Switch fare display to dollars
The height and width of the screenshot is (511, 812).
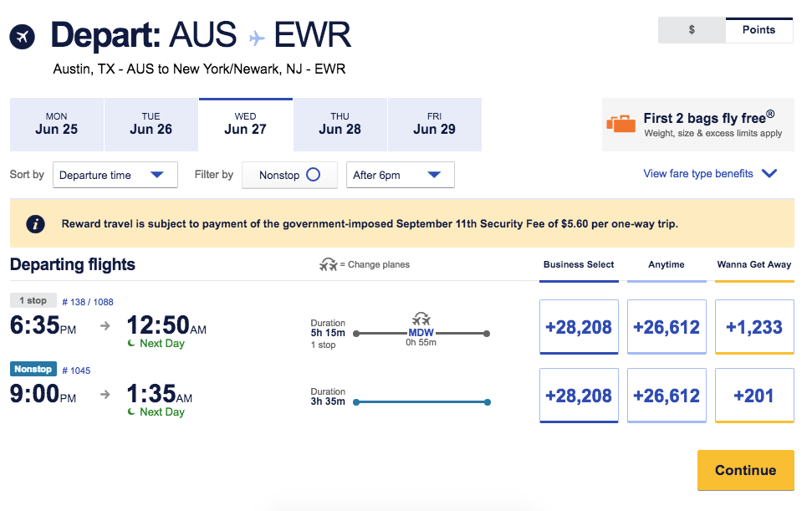pos(692,30)
